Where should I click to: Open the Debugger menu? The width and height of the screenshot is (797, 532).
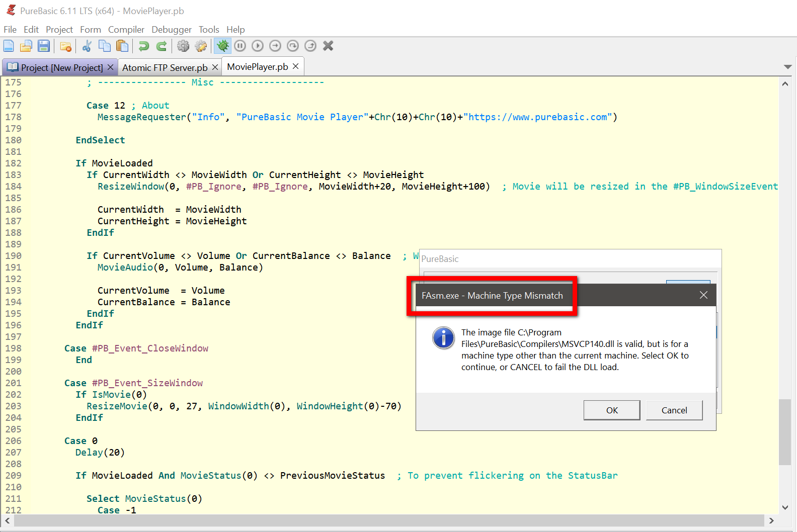click(x=172, y=30)
